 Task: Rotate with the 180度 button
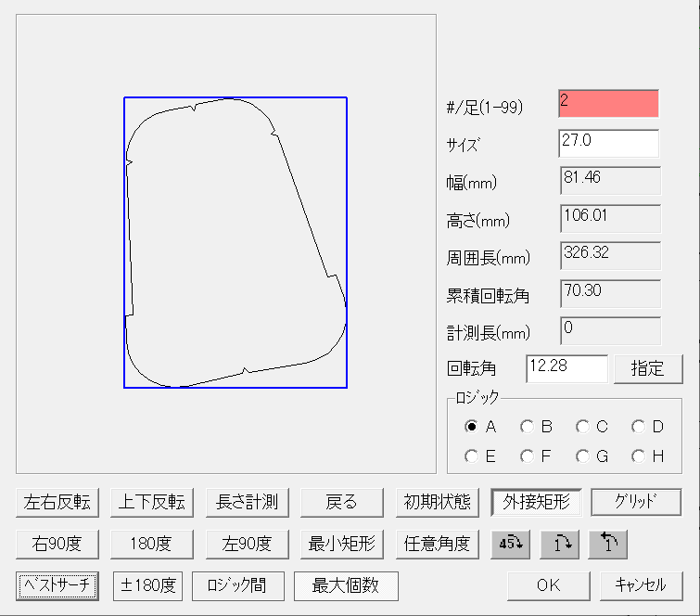click(152, 544)
